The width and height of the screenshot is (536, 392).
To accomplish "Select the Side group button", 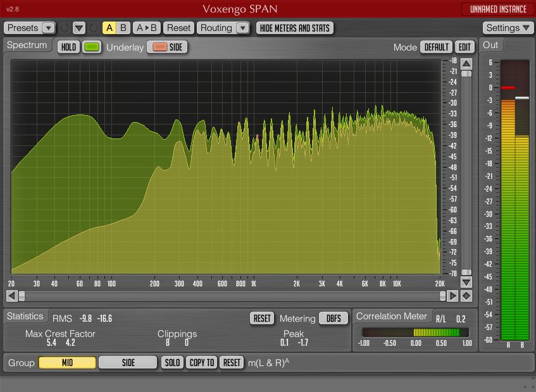I will 128,363.
